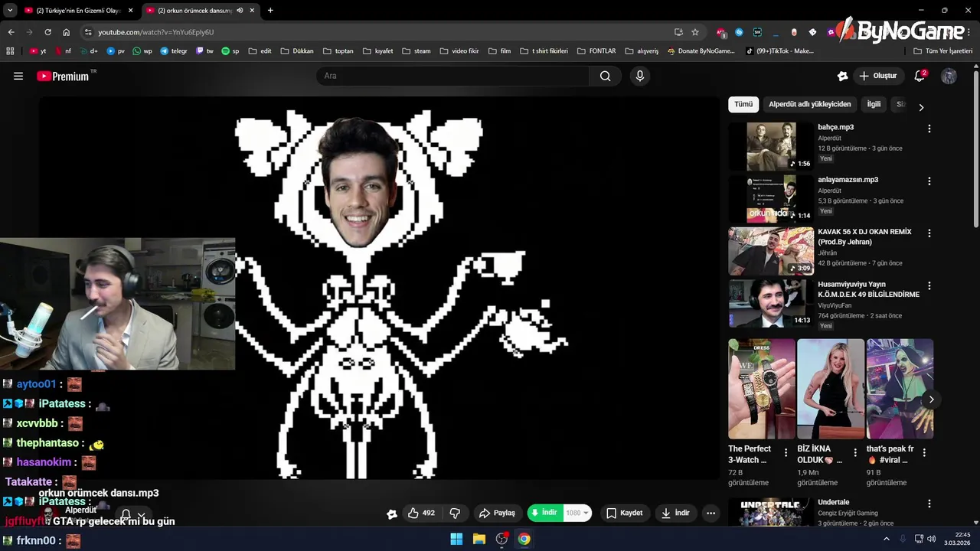Open Donate ByNoGame bookmark
This screenshot has height=551, width=980.
pos(701,51)
